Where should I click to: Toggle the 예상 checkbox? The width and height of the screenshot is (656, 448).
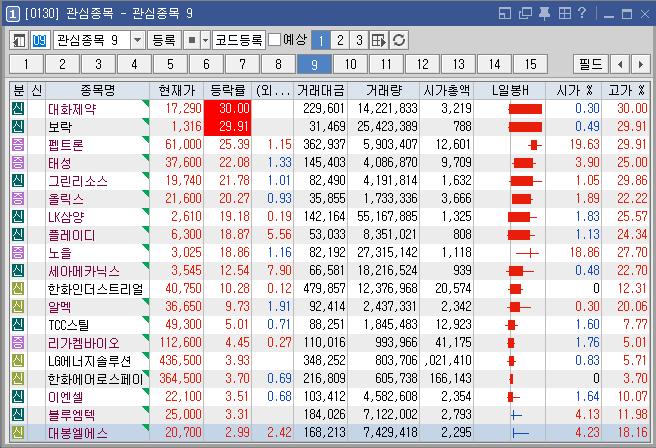(274, 40)
